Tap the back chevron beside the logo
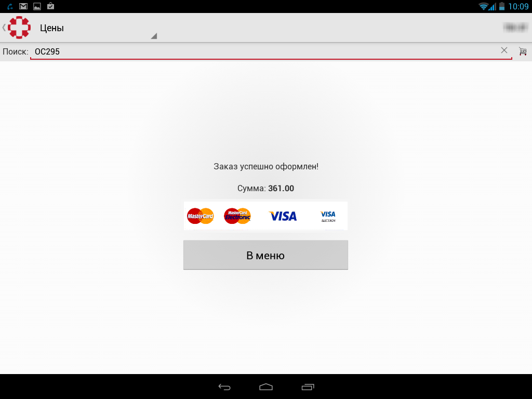The image size is (532, 399). 4,28
